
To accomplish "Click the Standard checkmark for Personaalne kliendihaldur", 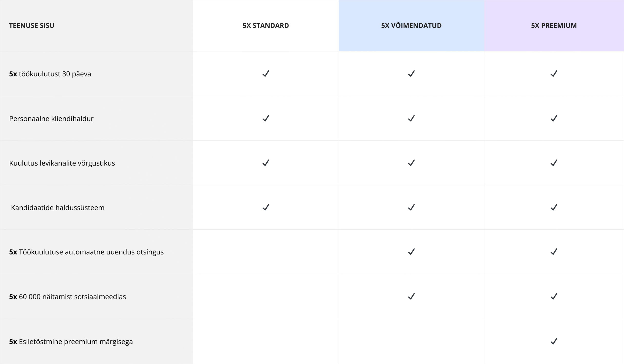I will (x=266, y=118).
